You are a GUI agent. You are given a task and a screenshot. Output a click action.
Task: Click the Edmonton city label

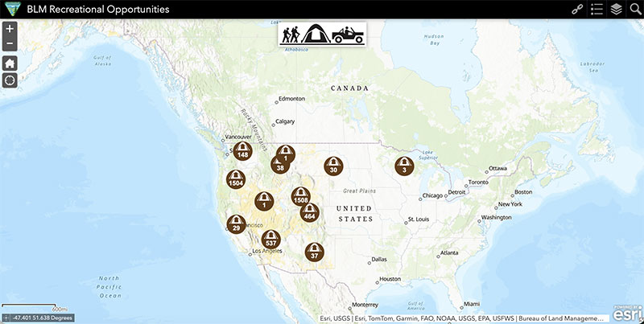click(291, 98)
